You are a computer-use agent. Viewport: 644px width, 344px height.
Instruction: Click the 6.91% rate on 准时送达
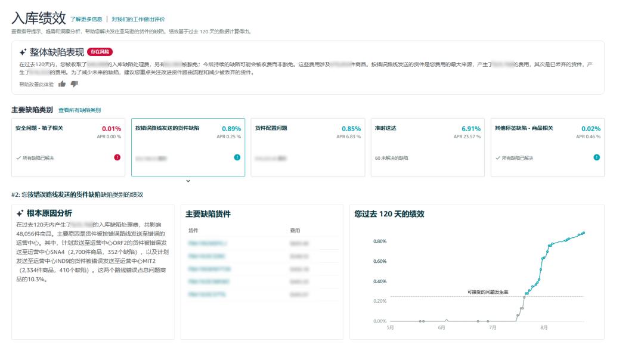coord(471,129)
